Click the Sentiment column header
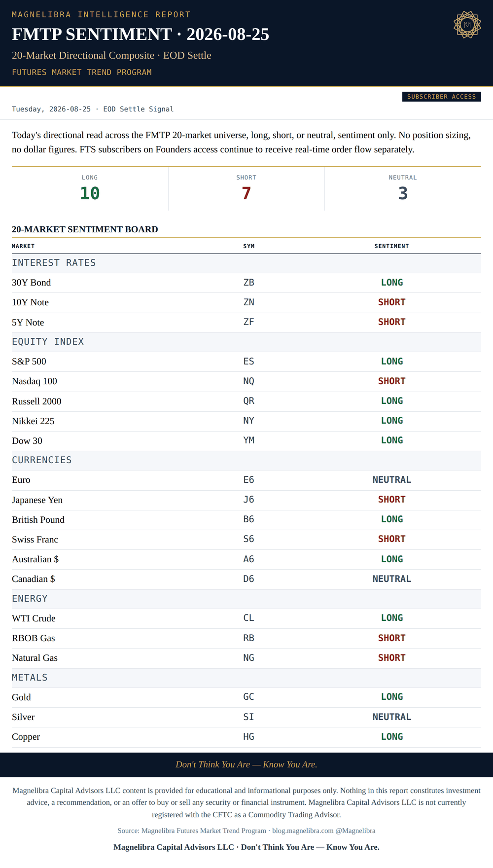This screenshot has height=868, width=493. pyautogui.click(x=391, y=246)
